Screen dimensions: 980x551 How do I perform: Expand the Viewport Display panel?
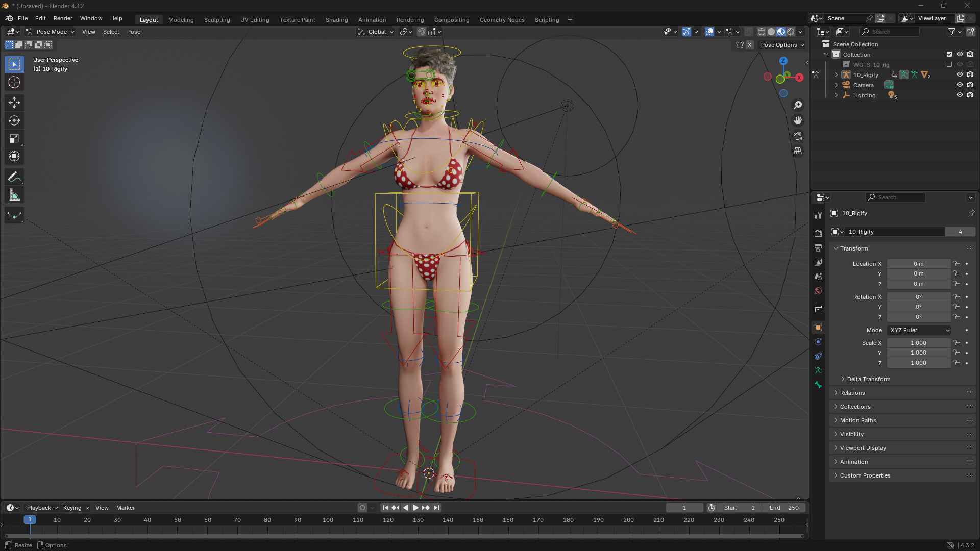tap(863, 448)
